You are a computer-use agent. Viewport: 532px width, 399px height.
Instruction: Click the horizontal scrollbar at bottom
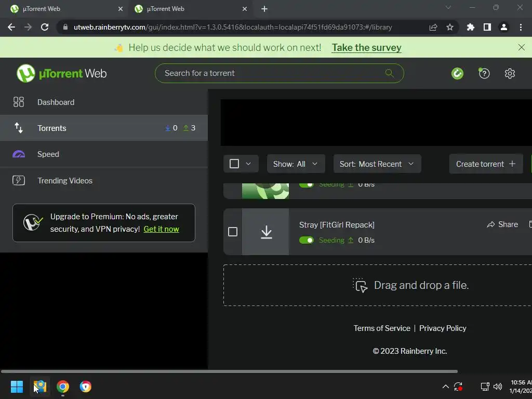[x=229, y=371]
